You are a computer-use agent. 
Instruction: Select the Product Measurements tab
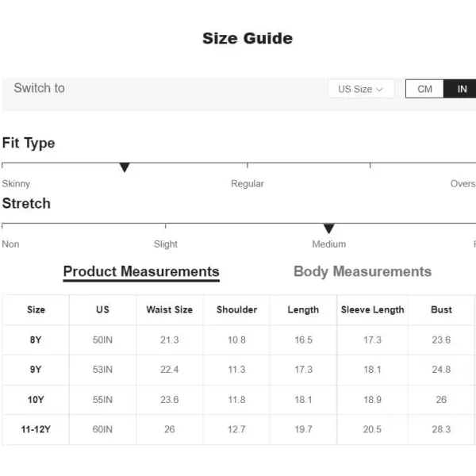point(141,271)
